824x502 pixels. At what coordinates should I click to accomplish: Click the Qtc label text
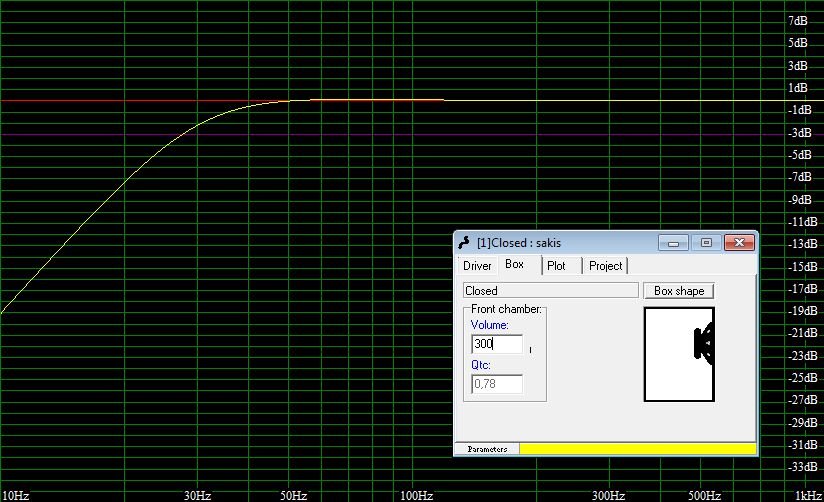point(480,365)
